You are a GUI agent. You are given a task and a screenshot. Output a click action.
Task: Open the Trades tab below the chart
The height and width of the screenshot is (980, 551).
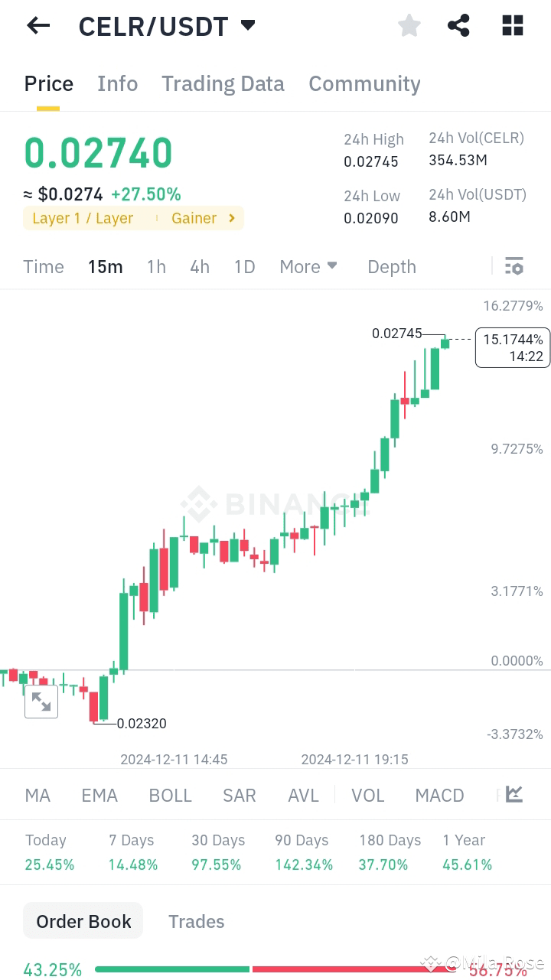[x=196, y=920]
